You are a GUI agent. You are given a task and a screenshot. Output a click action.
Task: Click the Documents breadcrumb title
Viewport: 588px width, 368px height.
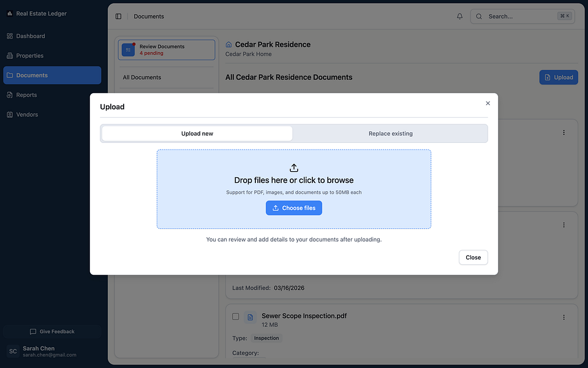tap(149, 16)
